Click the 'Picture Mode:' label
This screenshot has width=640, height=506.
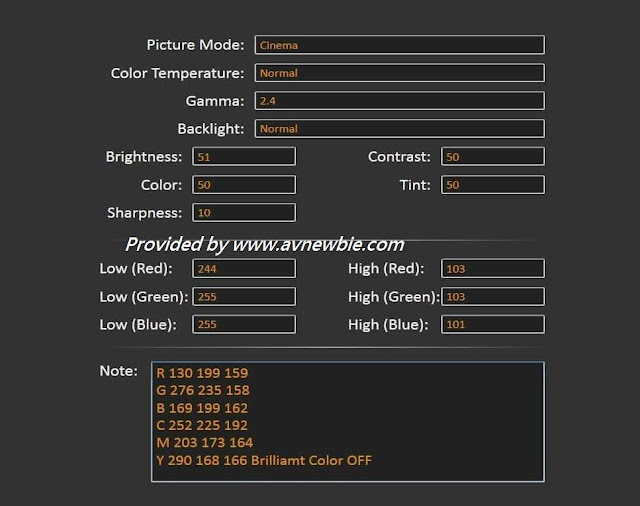tap(196, 45)
